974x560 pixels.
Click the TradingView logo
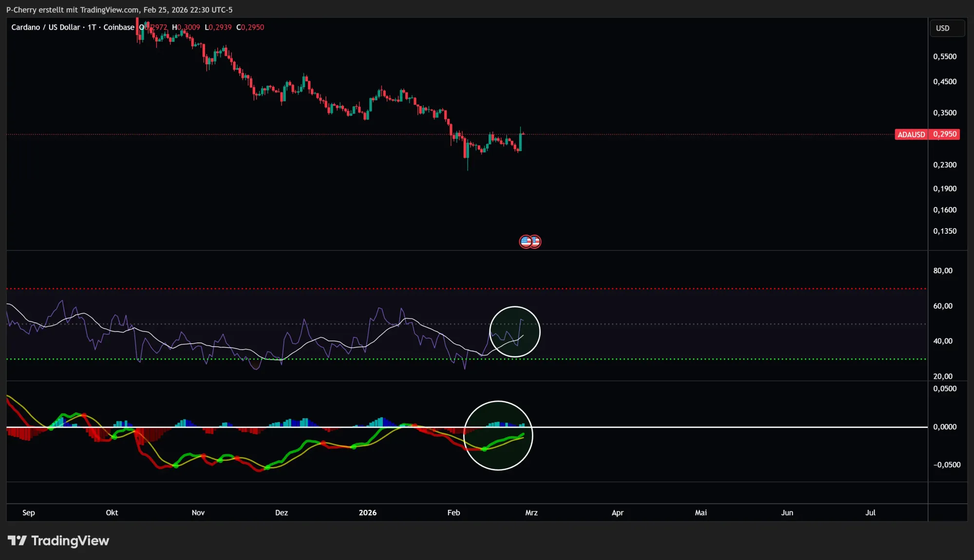pyautogui.click(x=58, y=541)
